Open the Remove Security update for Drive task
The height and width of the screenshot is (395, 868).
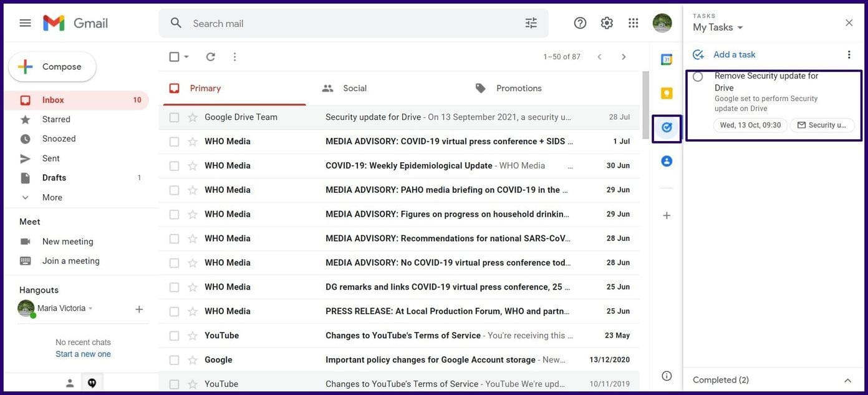coord(774,106)
